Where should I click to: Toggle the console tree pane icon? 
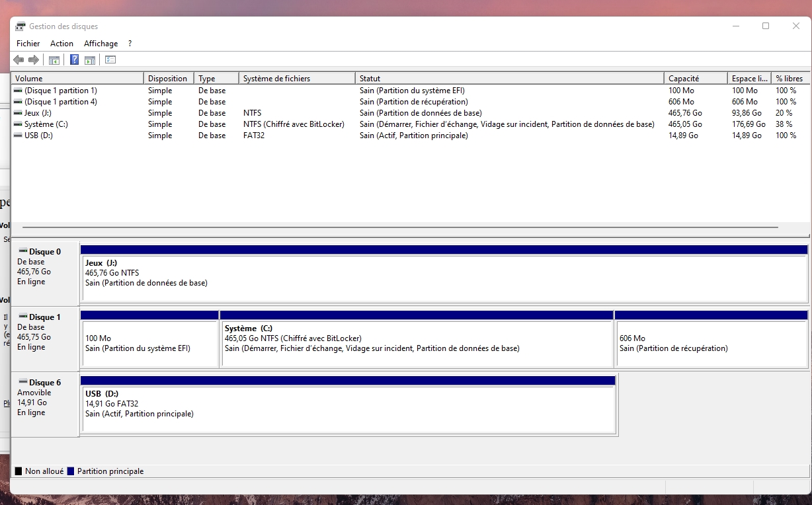point(54,60)
